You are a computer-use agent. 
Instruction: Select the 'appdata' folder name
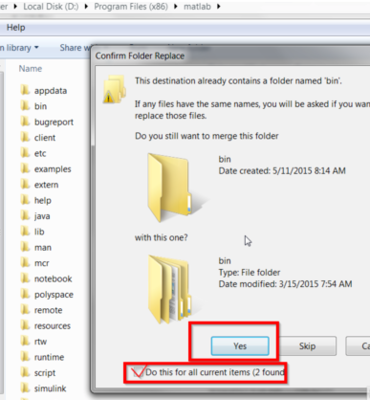pos(50,91)
